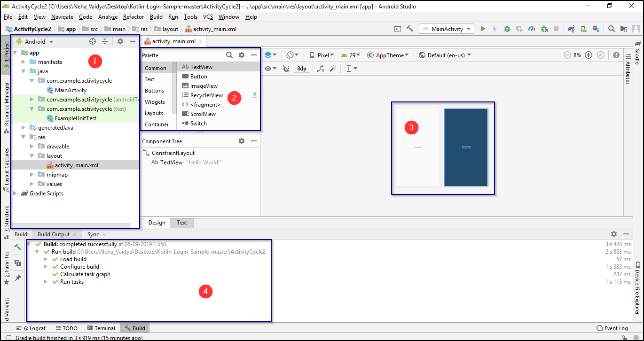
Task: Search everywhere using the magnifier icon
Action: click(611, 29)
